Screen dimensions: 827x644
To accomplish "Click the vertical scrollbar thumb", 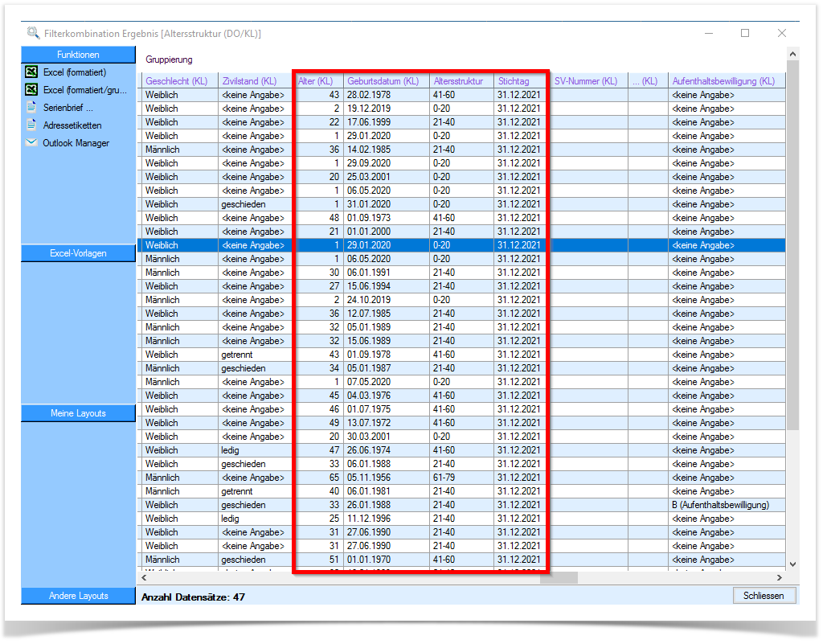I will [x=792, y=245].
